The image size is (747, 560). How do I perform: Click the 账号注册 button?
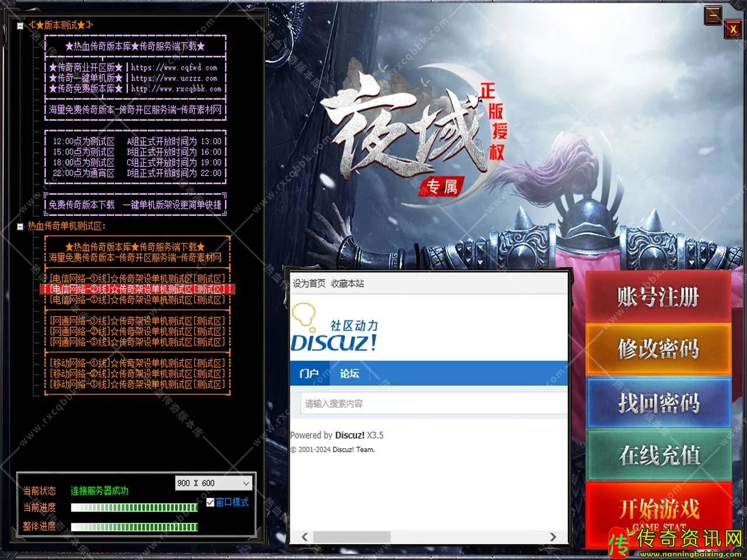(x=658, y=297)
